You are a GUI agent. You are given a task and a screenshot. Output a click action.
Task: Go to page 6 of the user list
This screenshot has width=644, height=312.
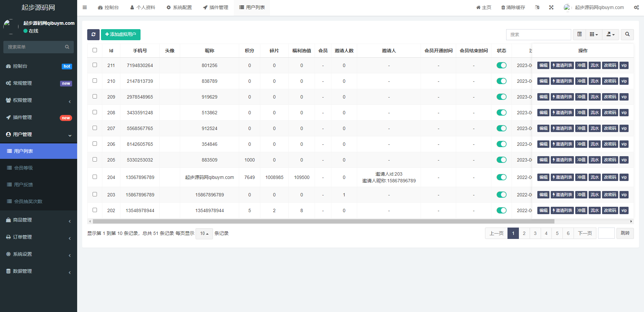568,233
